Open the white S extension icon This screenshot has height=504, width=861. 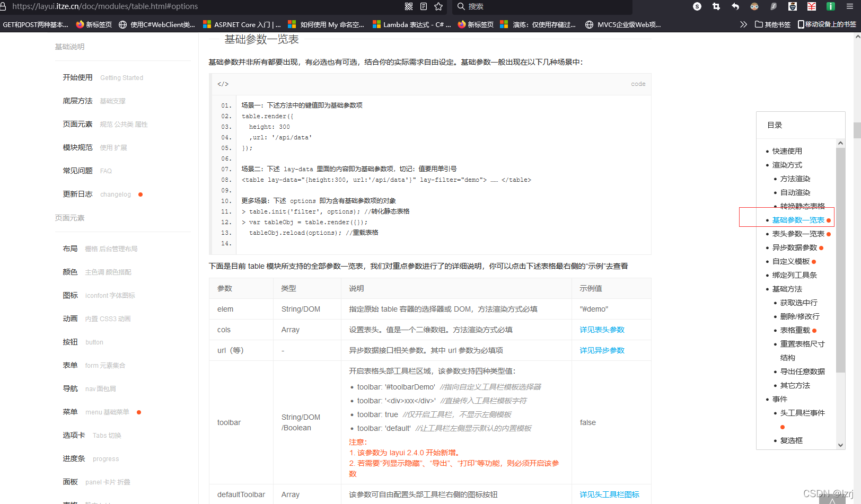(697, 6)
